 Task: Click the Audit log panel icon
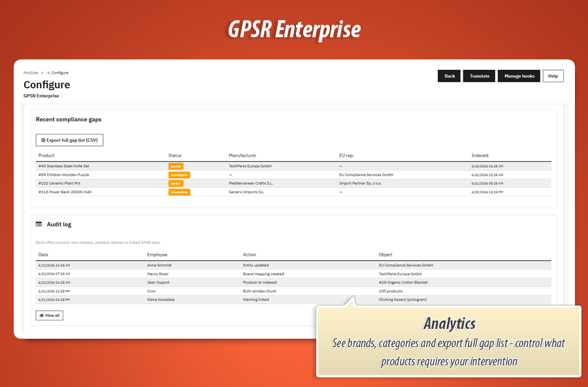point(39,224)
